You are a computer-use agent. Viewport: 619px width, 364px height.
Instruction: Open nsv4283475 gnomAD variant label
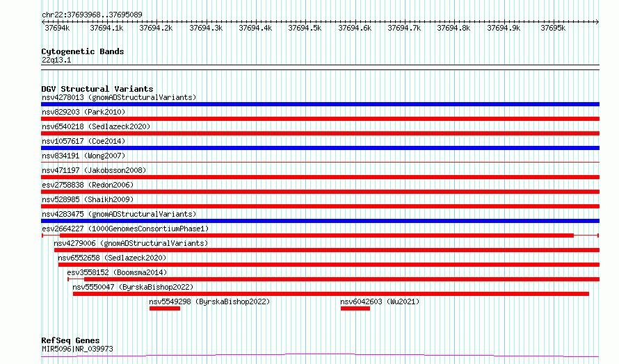(119, 214)
